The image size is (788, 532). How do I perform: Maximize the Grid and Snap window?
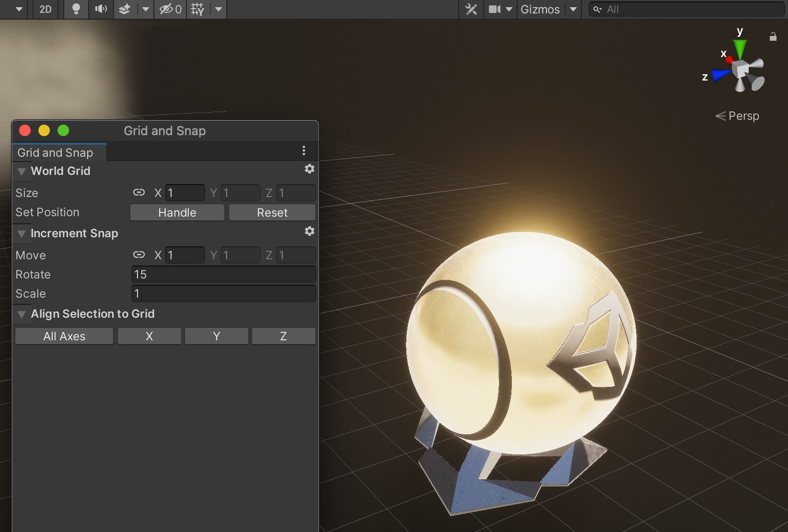click(63, 130)
